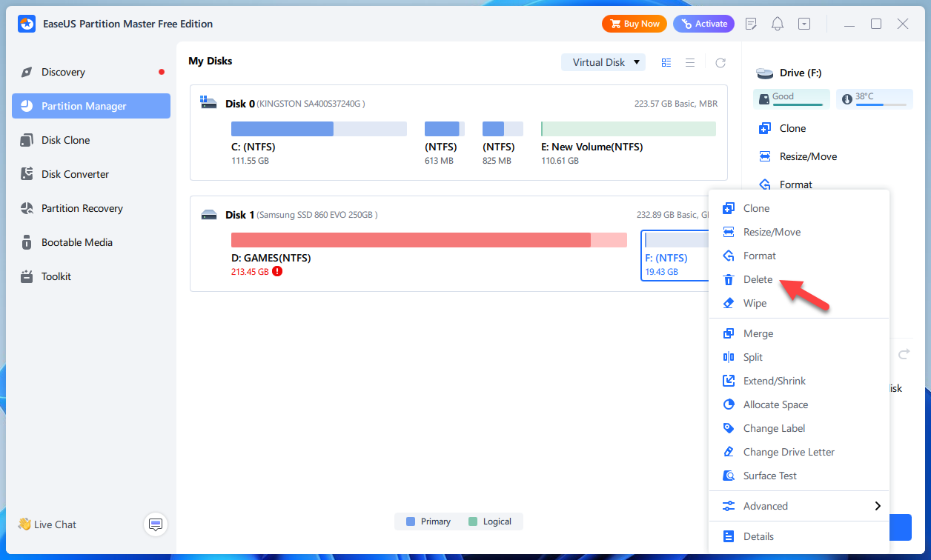Select the F: (NTFS) partition
931x560 pixels.
(x=675, y=256)
